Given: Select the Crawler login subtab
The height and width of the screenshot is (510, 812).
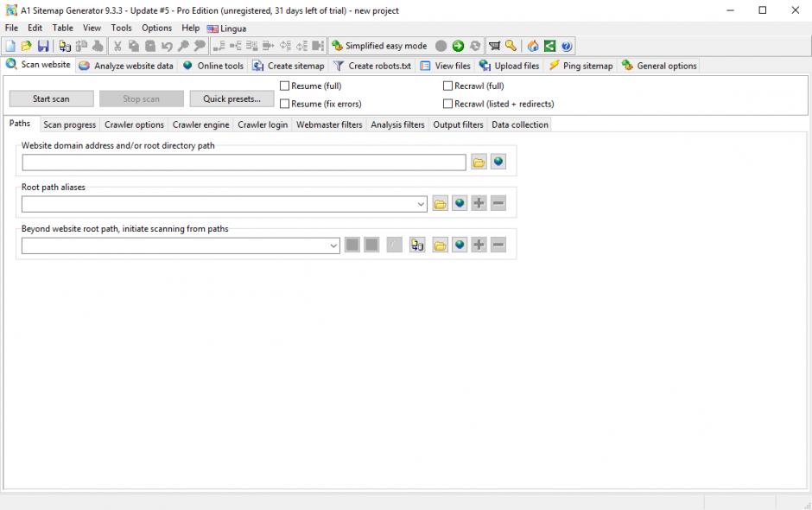Looking at the screenshot, I should tap(263, 125).
